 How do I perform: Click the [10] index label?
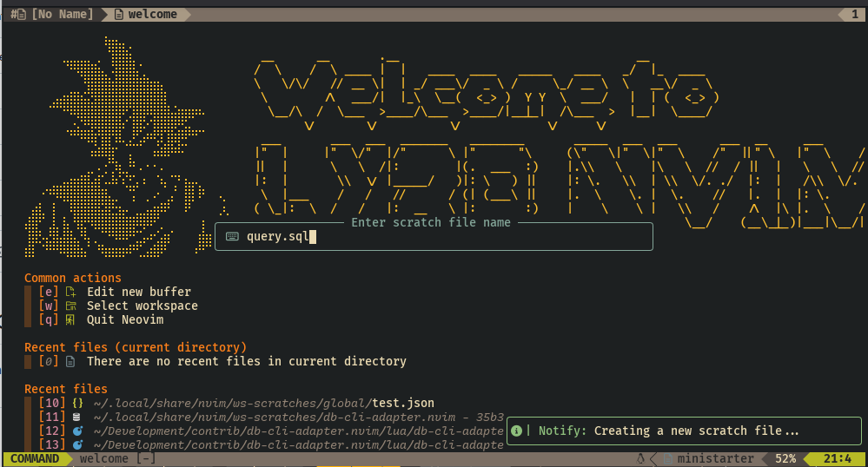tap(51, 403)
